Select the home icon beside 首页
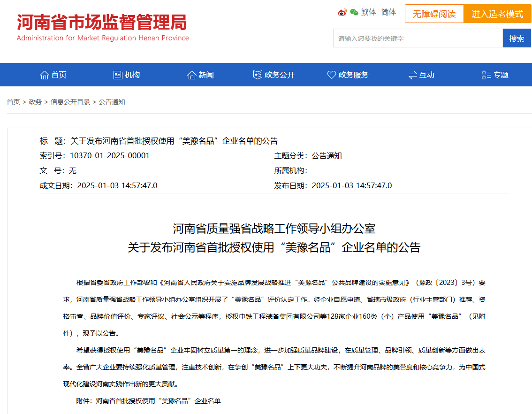The image size is (532, 414). click(x=45, y=74)
